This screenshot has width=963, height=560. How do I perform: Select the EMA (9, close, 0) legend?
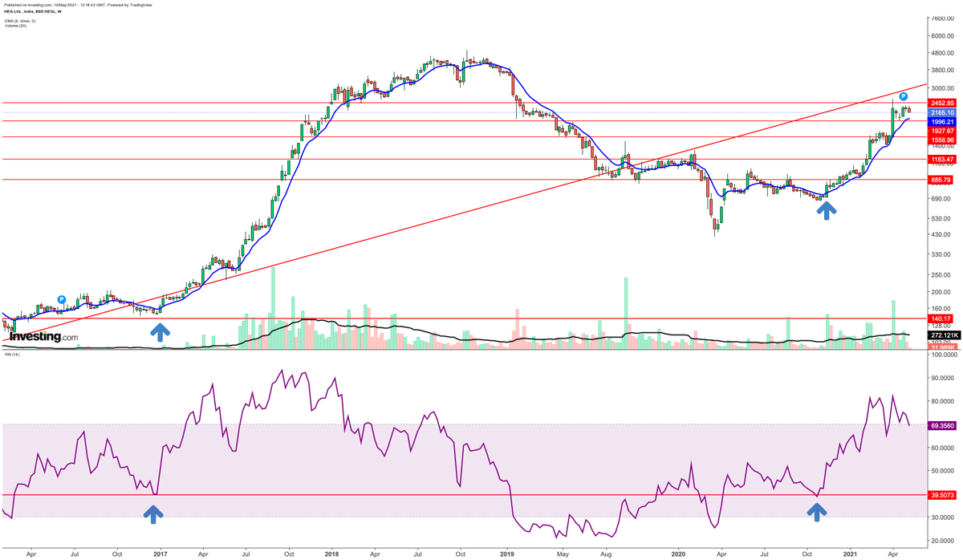[19, 21]
